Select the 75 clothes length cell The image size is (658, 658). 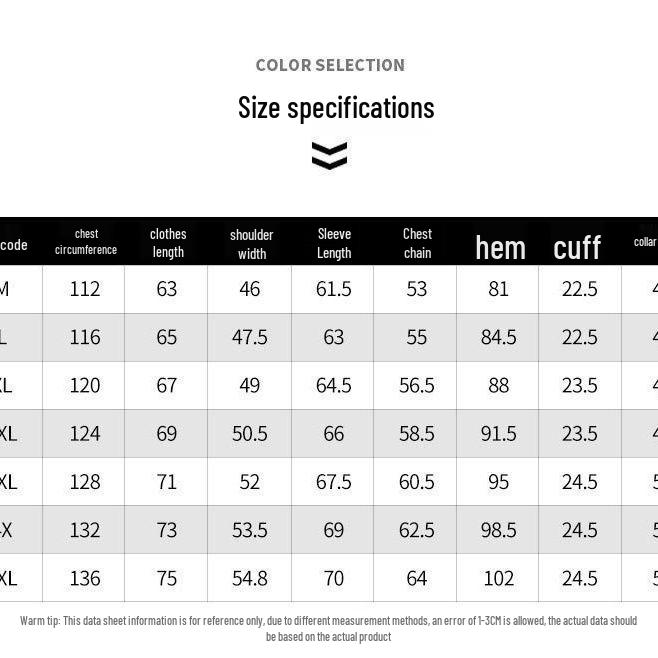pos(166,578)
